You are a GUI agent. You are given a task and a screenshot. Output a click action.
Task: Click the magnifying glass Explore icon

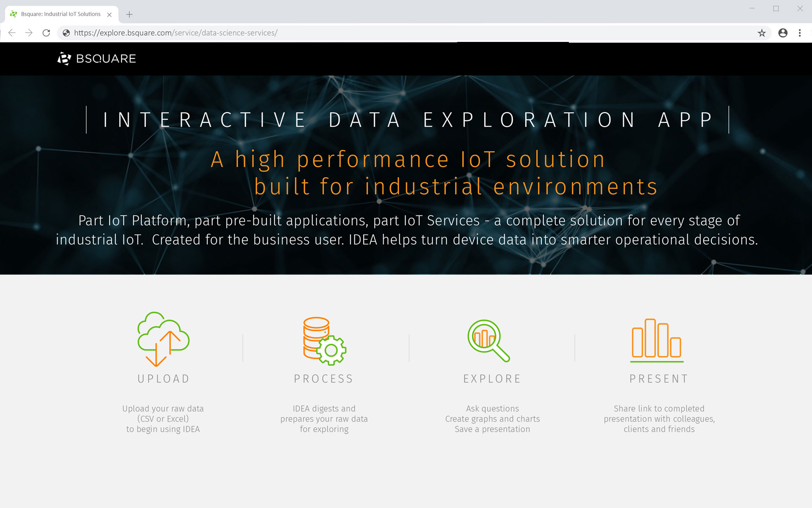coord(488,341)
